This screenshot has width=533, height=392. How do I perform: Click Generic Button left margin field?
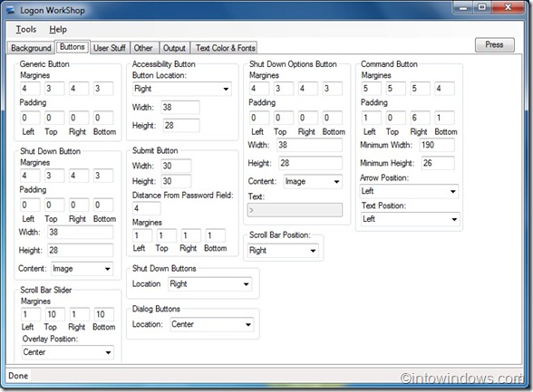(30, 89)
